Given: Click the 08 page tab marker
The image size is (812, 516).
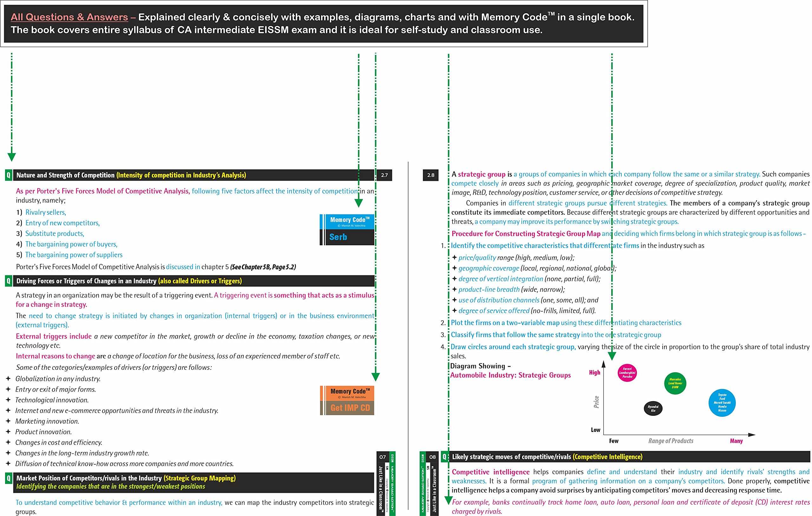Looking at the screenshot, I should (432, 457).
